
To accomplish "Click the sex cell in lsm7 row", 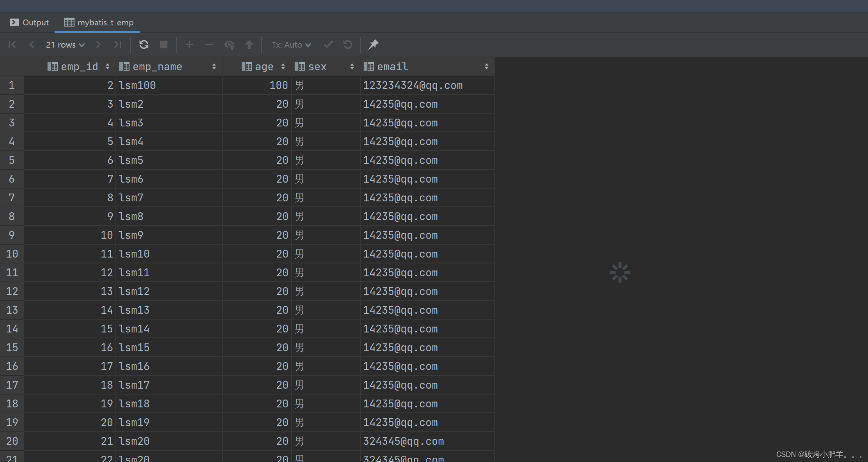I will click(x=326, y=198).
